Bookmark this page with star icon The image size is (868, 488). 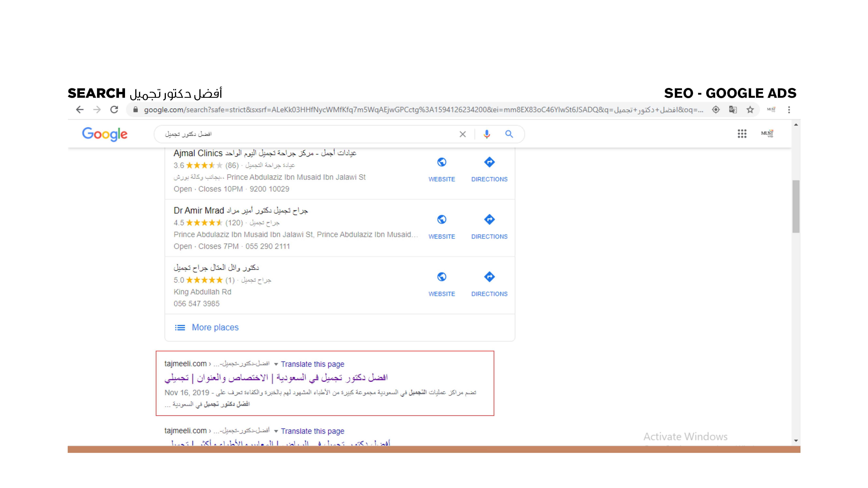pyautogui.click(x=750, y=110)
